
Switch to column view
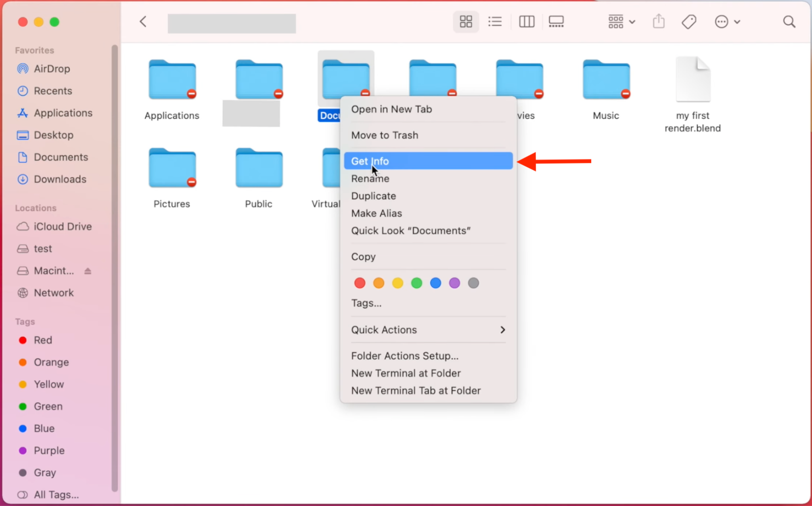527,22
